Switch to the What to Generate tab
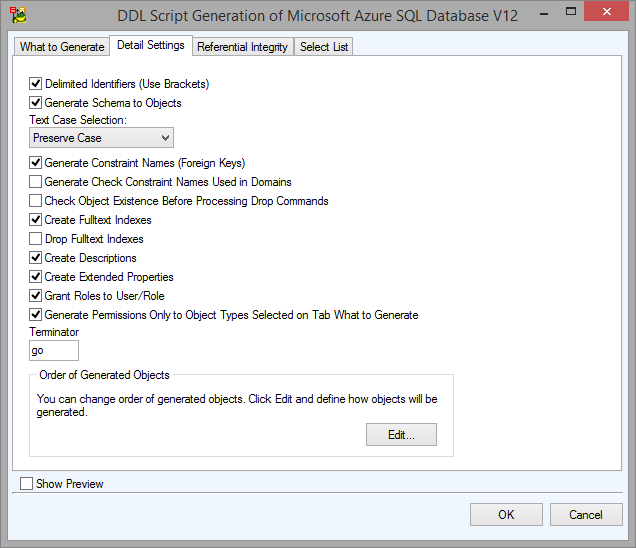 coord(62,47)
